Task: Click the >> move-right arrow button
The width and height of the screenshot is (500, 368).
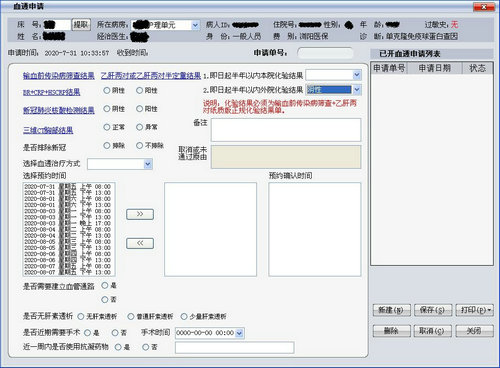Action: click(x=140, y=214)
